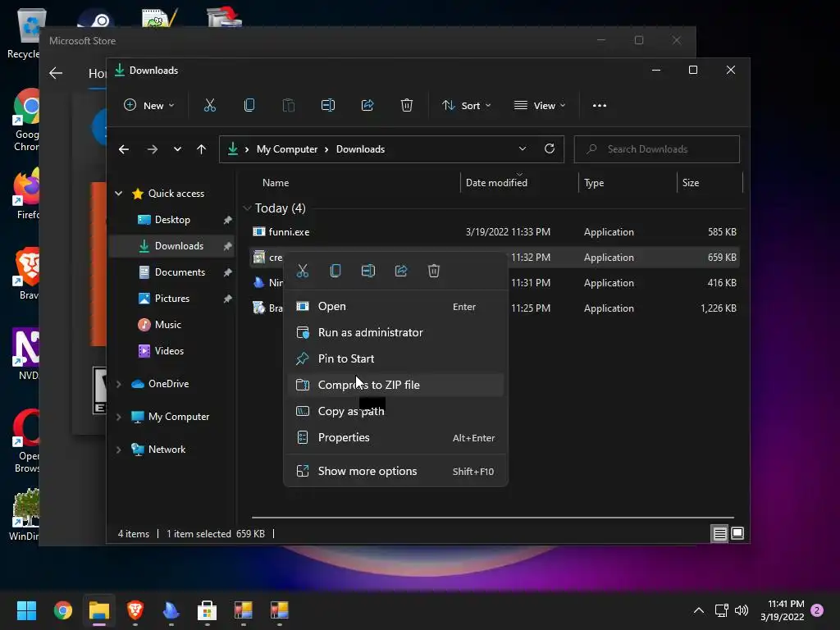840x630 pixels.
Task: Open Brave browser from the taskbar
Action: click(135, 610)
